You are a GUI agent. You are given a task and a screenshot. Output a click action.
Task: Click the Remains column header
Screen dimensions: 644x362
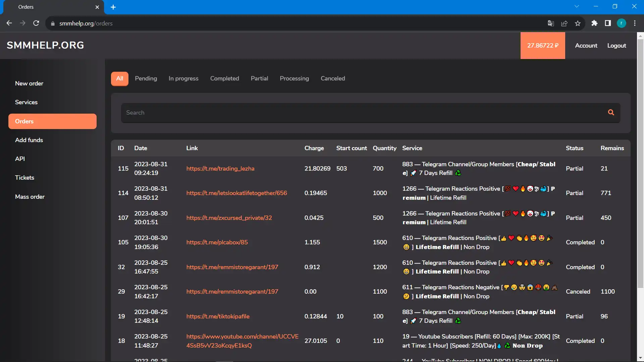point(612,148)
